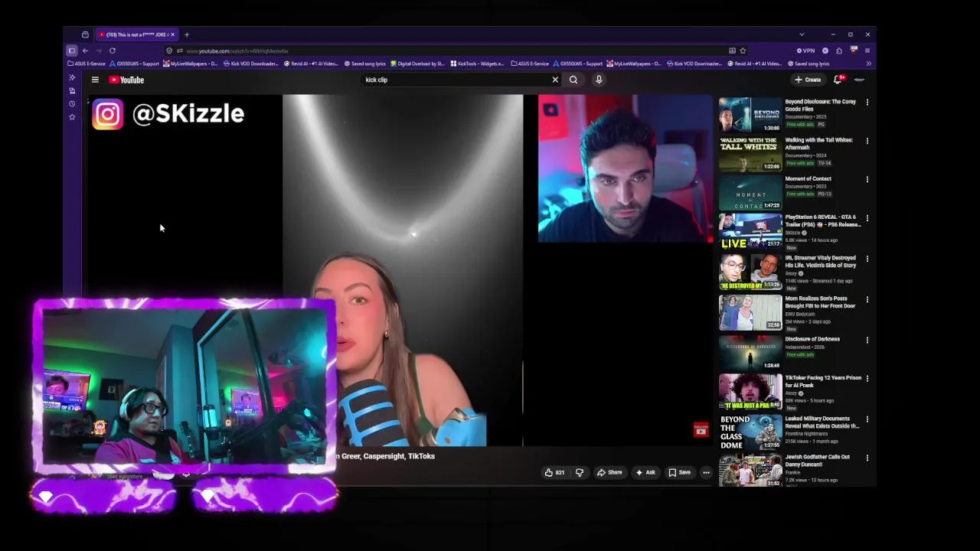Open options for Mom Realizes Son's Posts
Viewport: 980px width, 551px height.
point(867,299)
